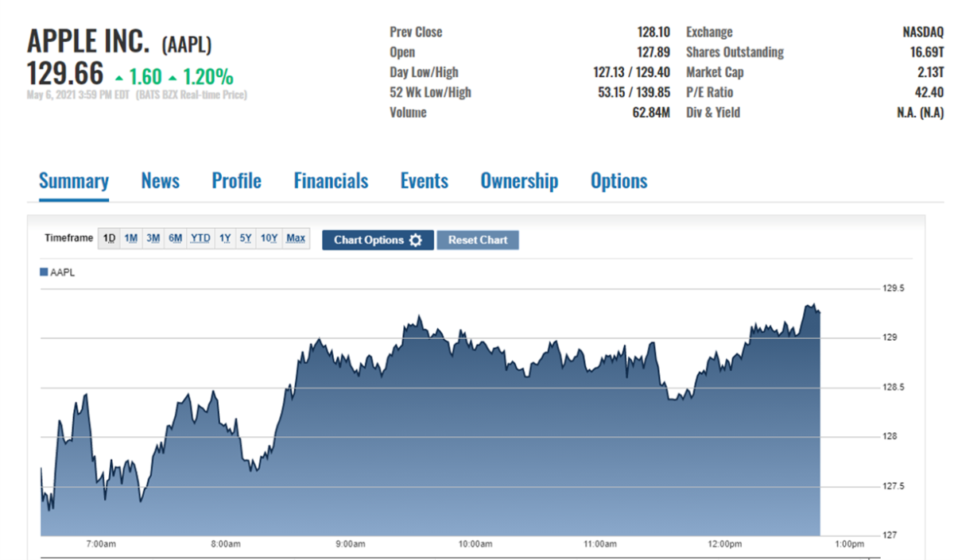Click the Reset Chart button
This screenshot has height=560, width=954.
[x=478, y=240]
